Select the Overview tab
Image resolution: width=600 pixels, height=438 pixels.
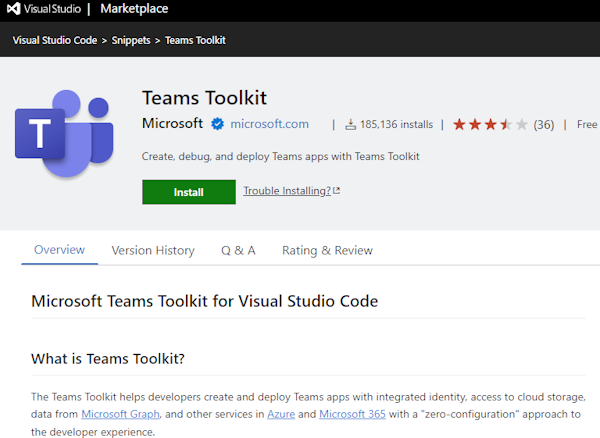tap(60, 250)
